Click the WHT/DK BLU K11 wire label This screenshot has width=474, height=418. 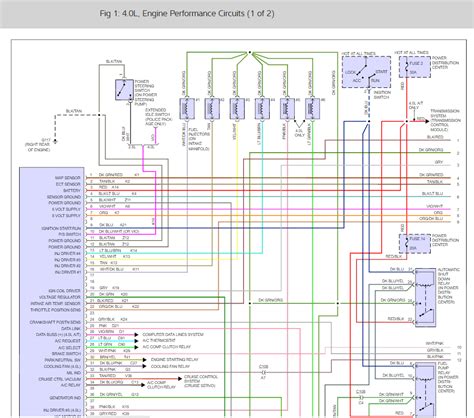[x=119, y=269]
